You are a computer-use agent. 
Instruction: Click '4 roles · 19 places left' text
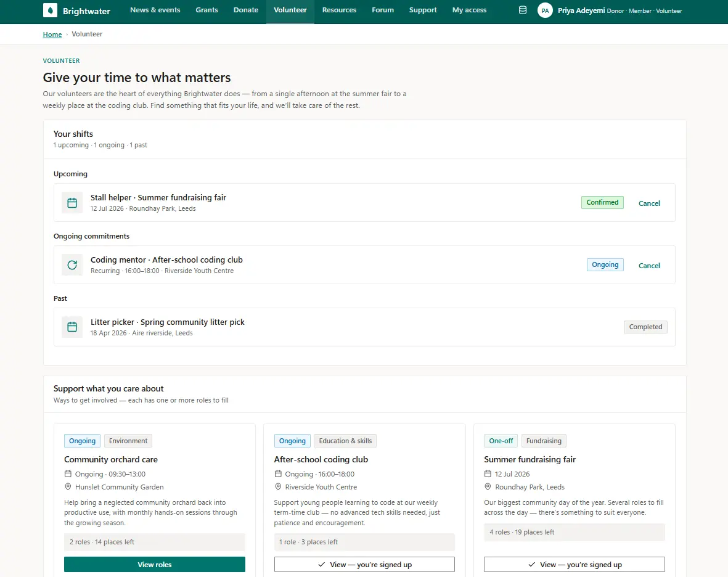tap(522, 533)
